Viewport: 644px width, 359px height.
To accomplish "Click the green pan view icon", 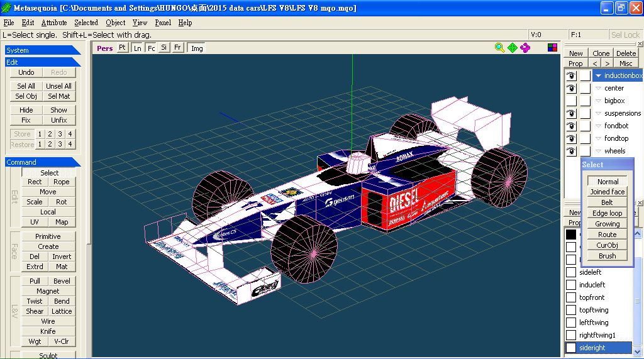I will (x=513, y=48).
